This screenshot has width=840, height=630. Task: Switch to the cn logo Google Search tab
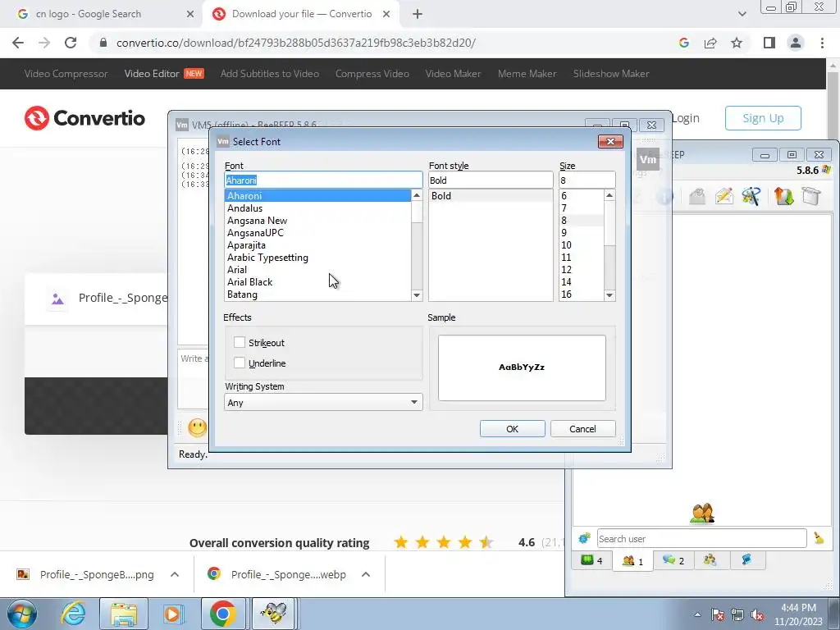coord(105,14)
